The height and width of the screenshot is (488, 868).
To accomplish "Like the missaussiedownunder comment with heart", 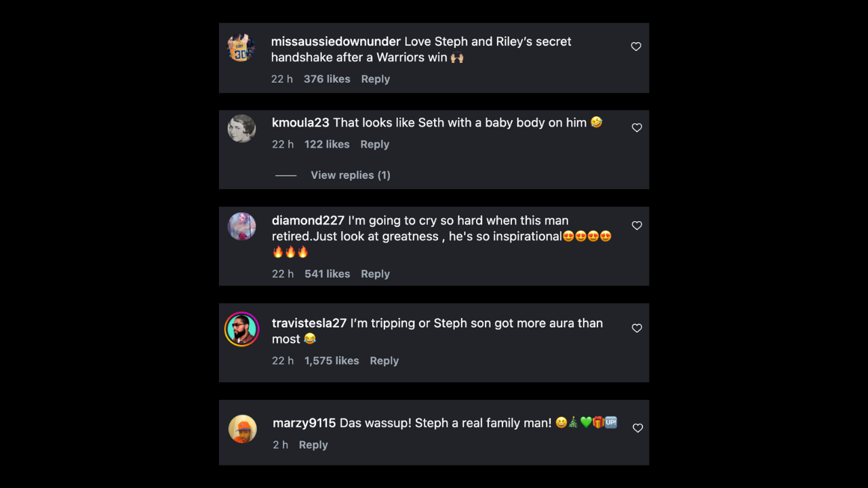I will 636,47.
